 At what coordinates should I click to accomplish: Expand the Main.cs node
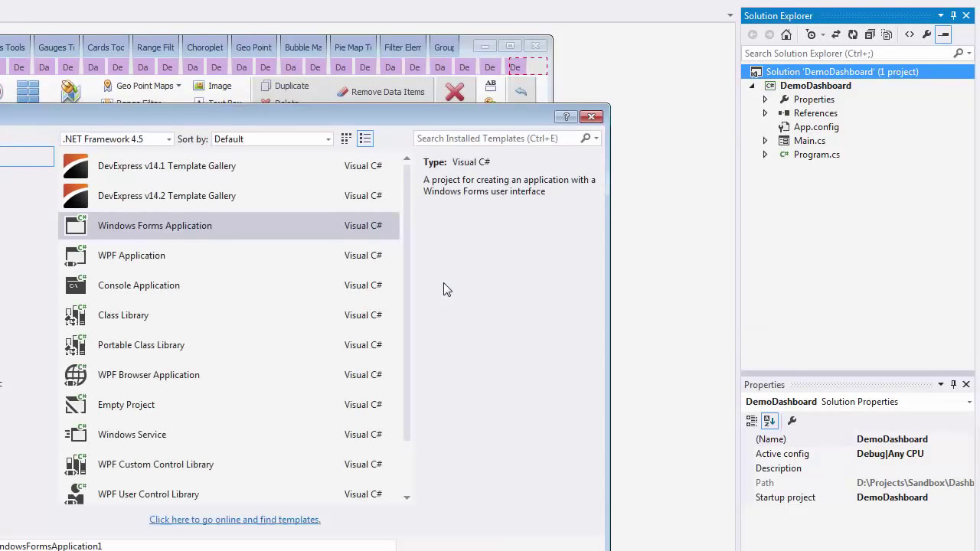click(765, 141)
